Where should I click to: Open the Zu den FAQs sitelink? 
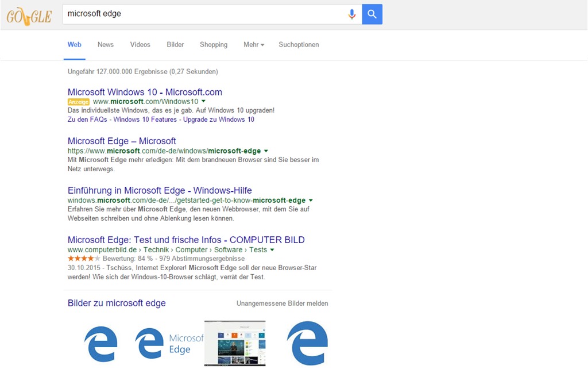click(x=87, y=120)
